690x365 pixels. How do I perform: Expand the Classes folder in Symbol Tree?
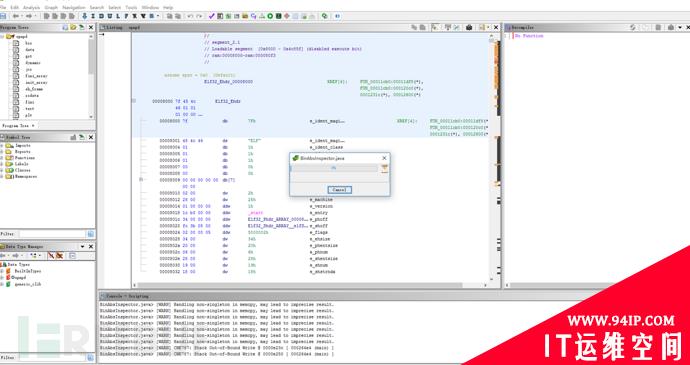point(2,170)
